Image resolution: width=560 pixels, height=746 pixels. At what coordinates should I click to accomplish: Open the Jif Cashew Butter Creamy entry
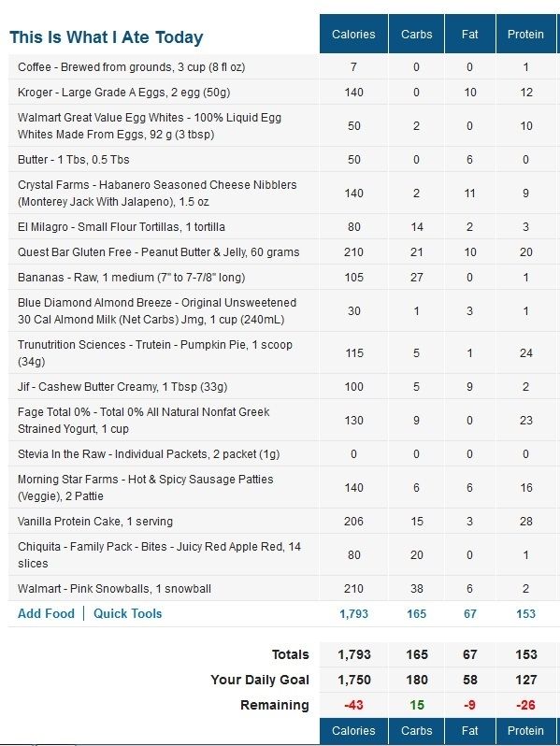122,387
